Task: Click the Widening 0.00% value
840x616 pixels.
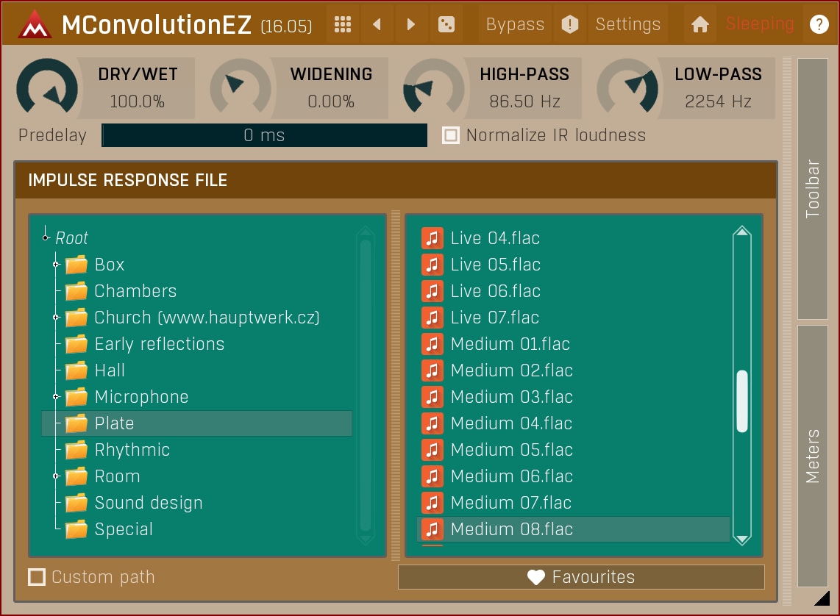Action: point(331,101)
